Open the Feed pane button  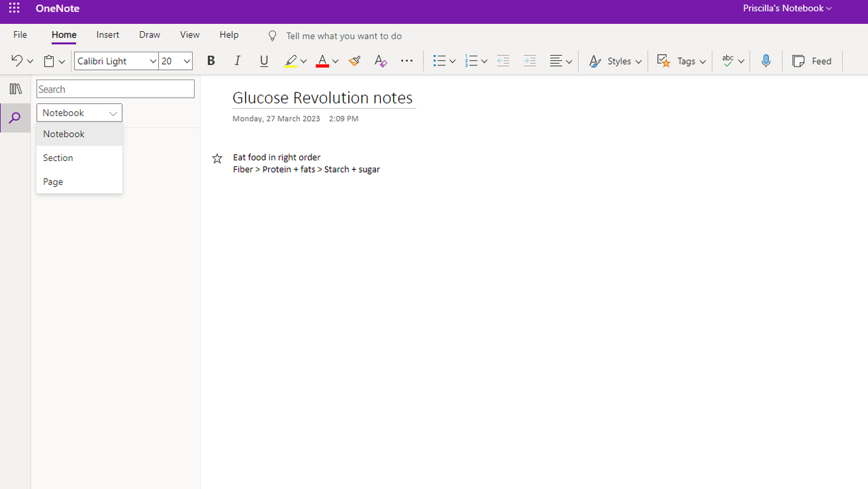coord(812,61)
